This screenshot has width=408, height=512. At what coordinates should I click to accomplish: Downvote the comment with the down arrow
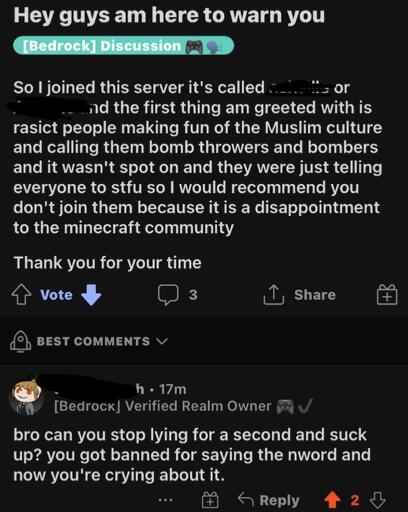pos(378,500)
